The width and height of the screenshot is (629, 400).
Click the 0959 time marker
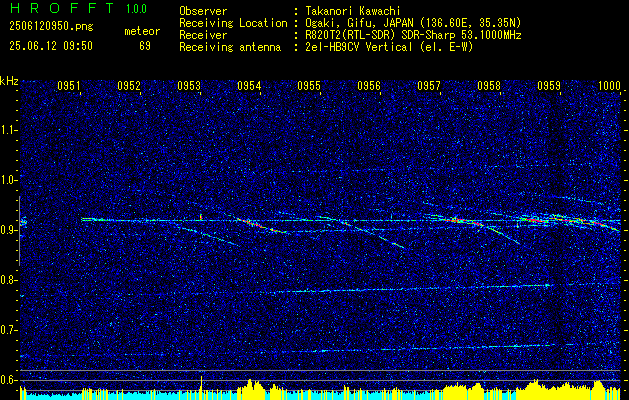click(x=549, y=86)
